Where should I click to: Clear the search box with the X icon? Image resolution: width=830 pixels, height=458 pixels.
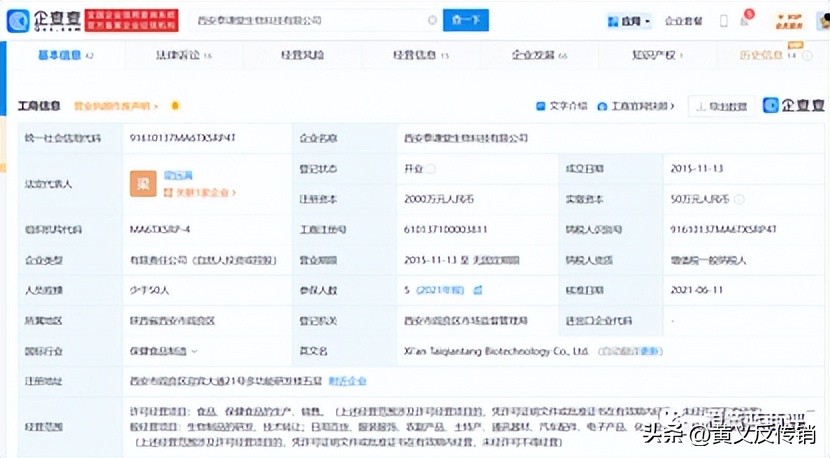(432, 20)
